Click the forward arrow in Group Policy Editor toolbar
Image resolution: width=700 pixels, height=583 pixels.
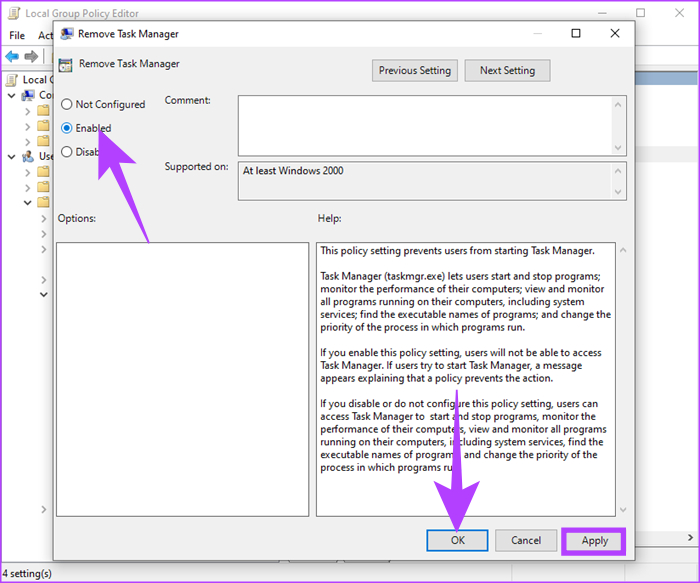[x=31, y=56]
